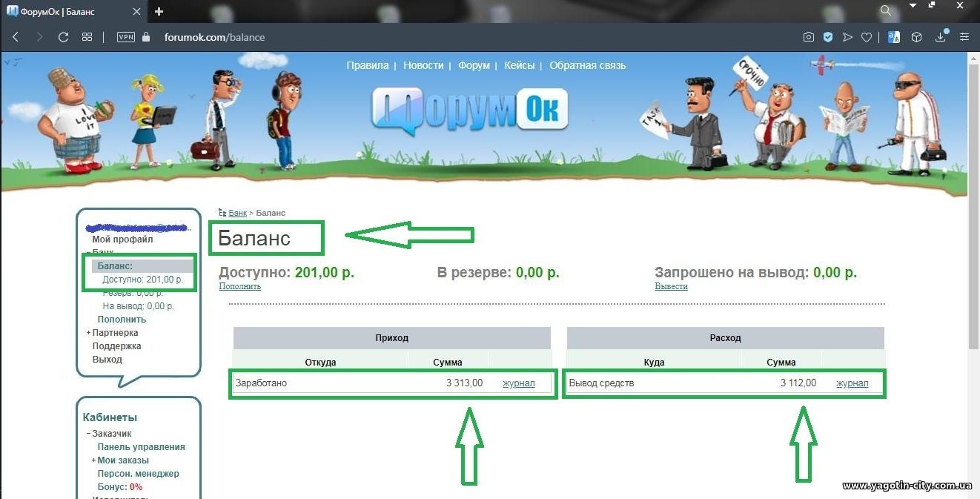Click the Заработано cell in the Приход table
980x499 pixels.
(x=261, y=383)
